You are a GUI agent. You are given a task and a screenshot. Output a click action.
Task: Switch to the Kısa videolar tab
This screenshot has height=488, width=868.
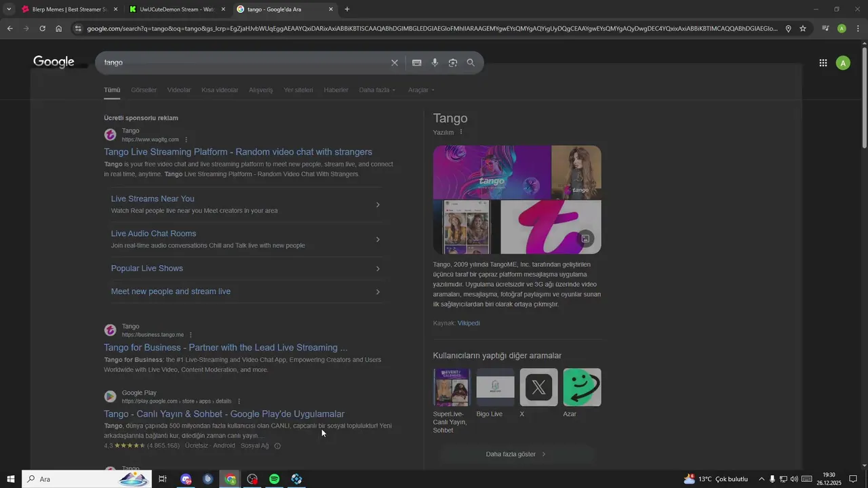point(220,90)
